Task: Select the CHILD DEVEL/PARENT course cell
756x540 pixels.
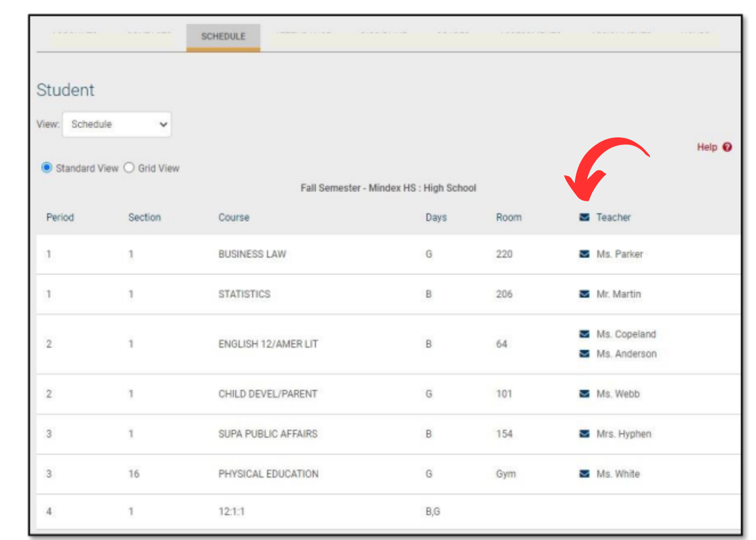Action: point(268,394)
